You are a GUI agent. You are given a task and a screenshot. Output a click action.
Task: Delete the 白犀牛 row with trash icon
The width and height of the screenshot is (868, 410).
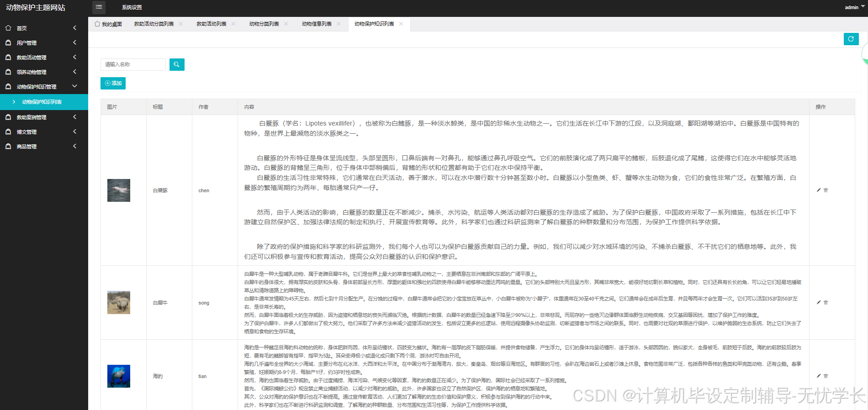click(826, 302)
